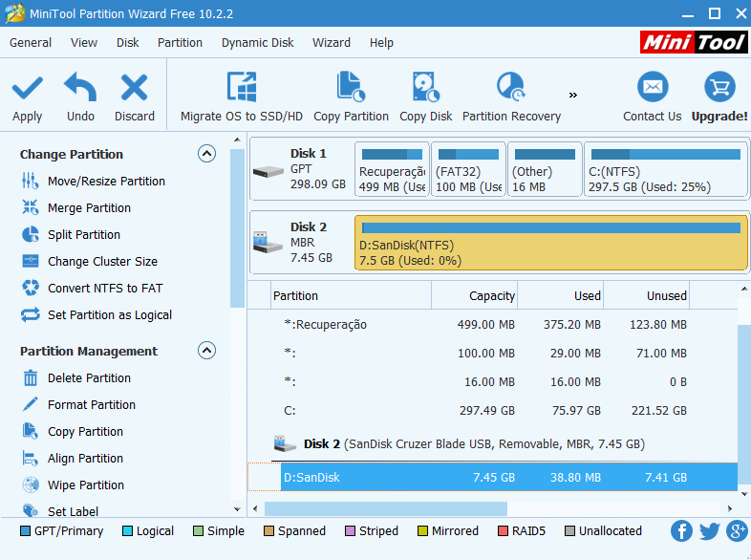Click the RAID5 legend color swatch
Viewport: 751px width, 560px height.
coord(503,531)
